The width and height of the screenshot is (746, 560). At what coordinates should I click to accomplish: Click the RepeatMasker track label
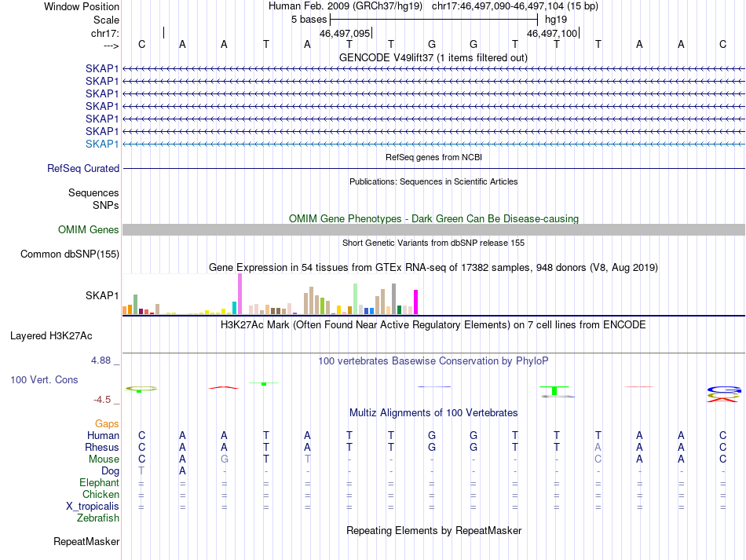click(x=86, y=541)
